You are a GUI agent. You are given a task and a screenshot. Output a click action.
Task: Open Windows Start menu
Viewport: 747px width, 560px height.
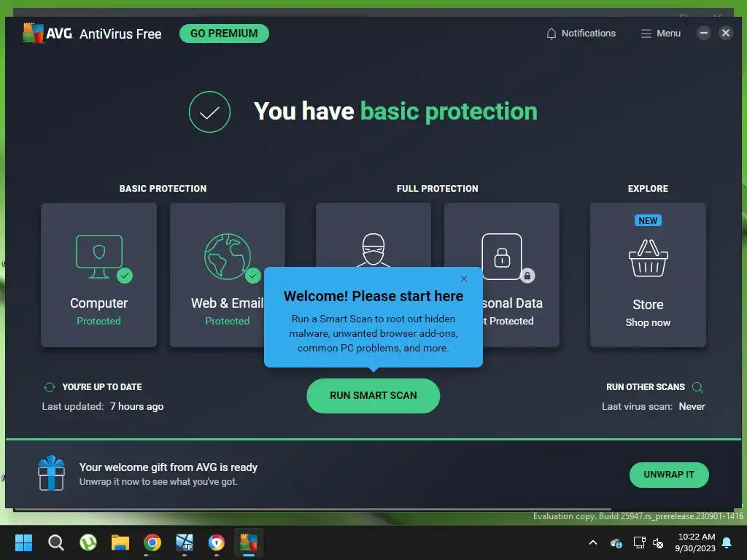(x=23, y=542)
